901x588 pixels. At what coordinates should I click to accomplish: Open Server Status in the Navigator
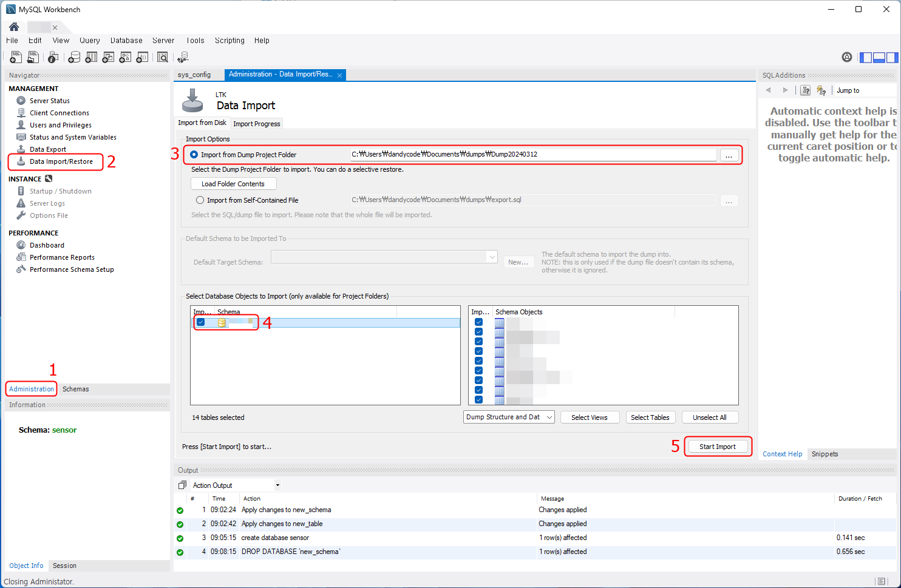(50, 101)
